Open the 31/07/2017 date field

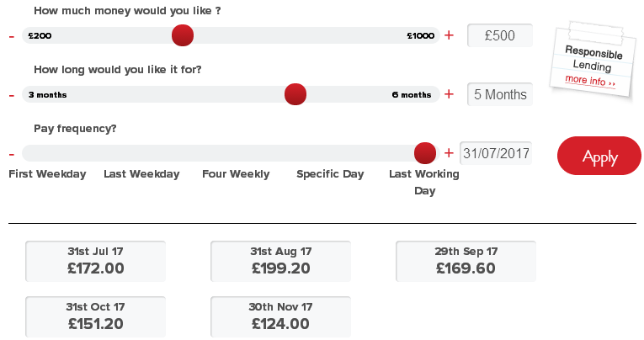(496, 153)
